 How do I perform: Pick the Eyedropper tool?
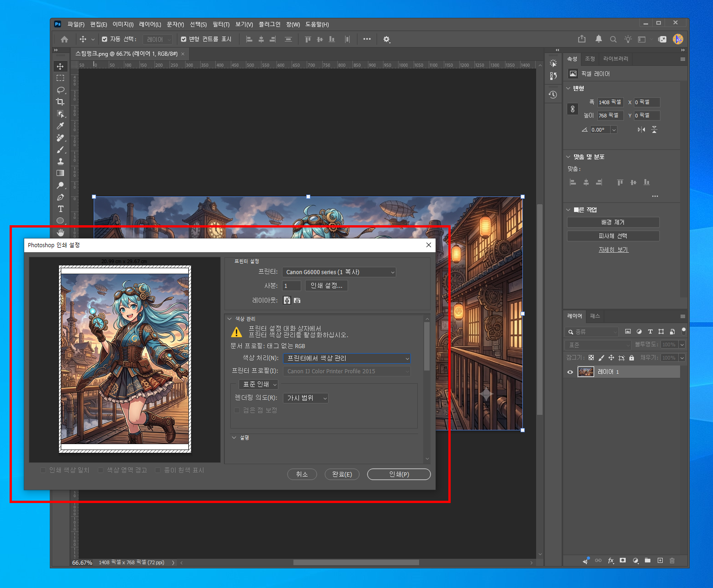tap(60, 126)
